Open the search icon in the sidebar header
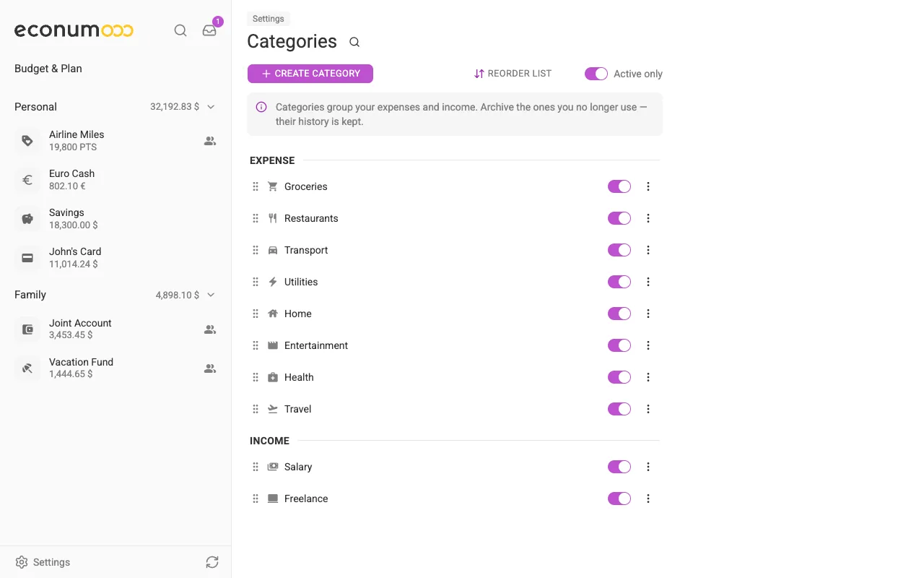Image resolution: width=924 pixels, height=578 pixels. (180, 30)
